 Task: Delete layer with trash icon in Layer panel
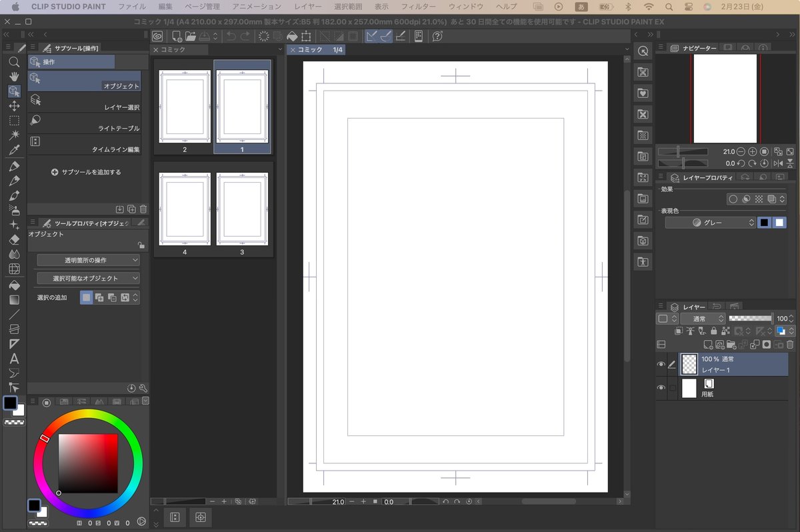click(x=790, y=345)
